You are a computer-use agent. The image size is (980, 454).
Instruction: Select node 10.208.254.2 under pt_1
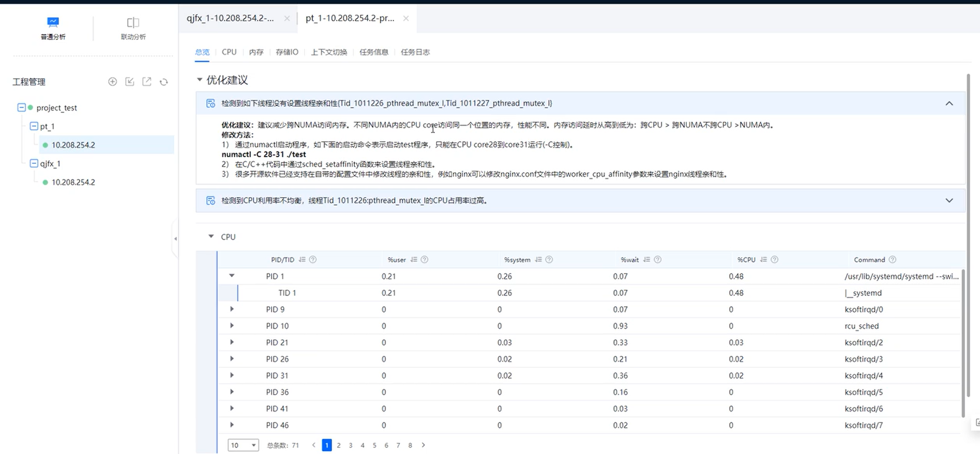pyautogui.click(x=73, y=145)
